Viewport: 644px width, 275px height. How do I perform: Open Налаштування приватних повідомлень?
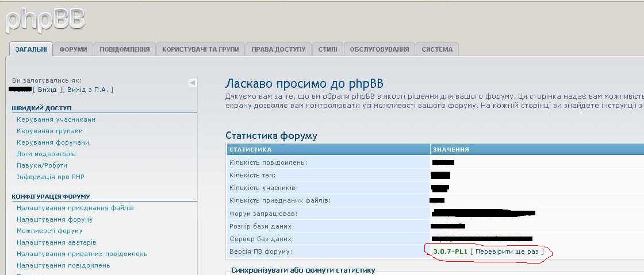tap(82, 254)
